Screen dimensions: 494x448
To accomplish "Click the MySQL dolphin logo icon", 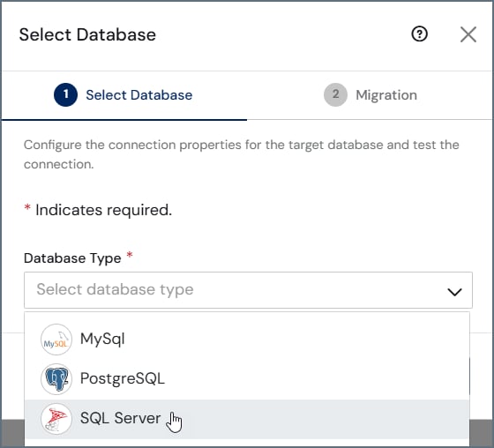I will click(56, 340).
